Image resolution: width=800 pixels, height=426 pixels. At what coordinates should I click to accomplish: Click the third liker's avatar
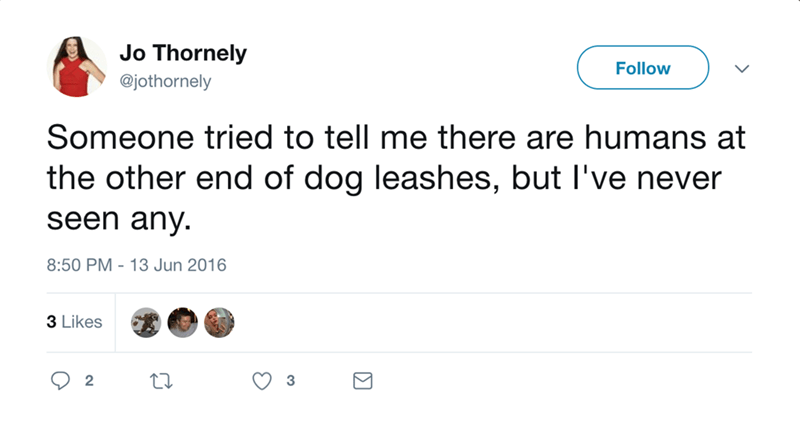point(217,321)
